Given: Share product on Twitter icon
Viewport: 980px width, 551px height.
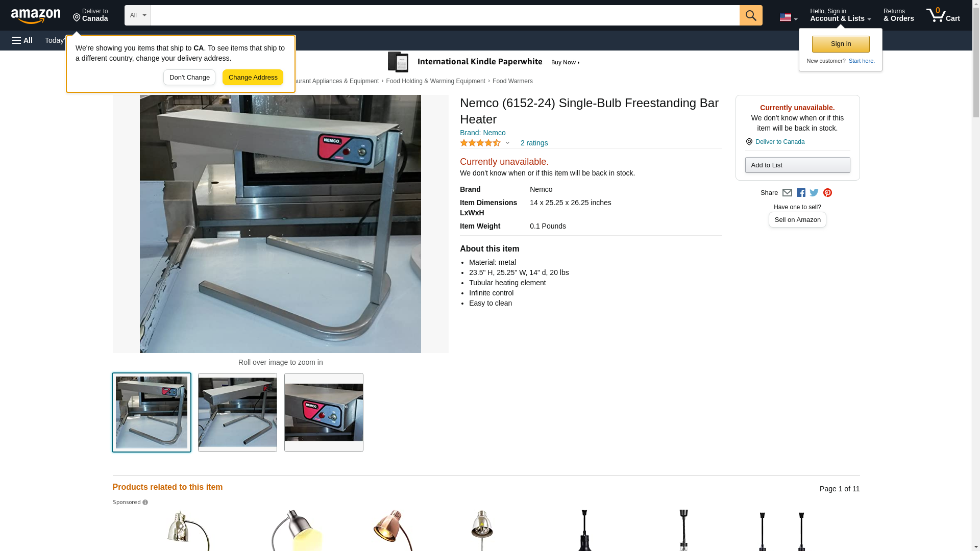Looking at the screenshot, I should pos(814,193).
